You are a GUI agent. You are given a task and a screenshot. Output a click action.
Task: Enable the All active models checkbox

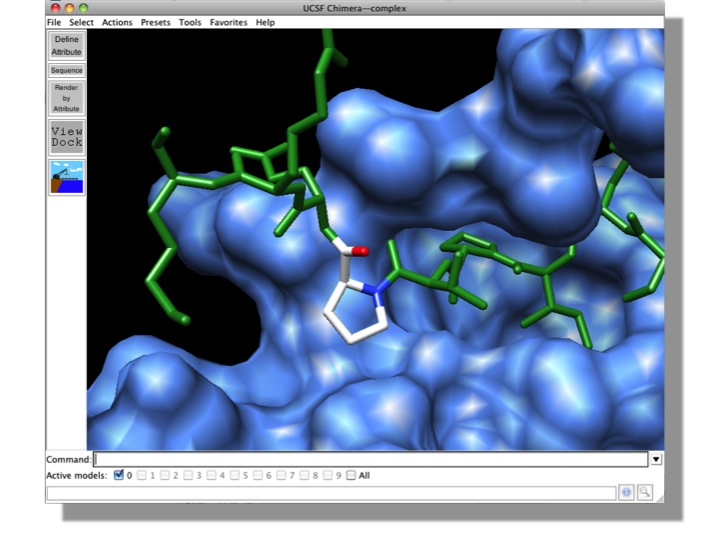(351, 475)
